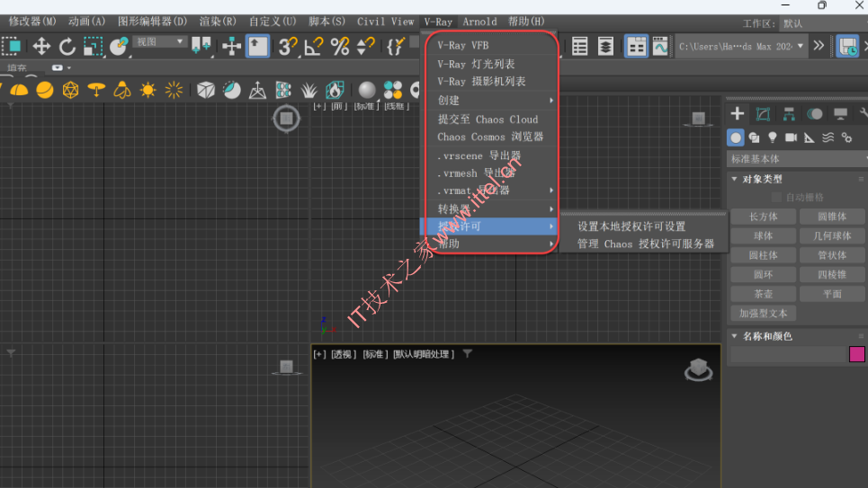Choose 管理 Chaos 授权许可服务器 item
The height and width of the screenshot is (488, 868).
[x=646, y=244]
